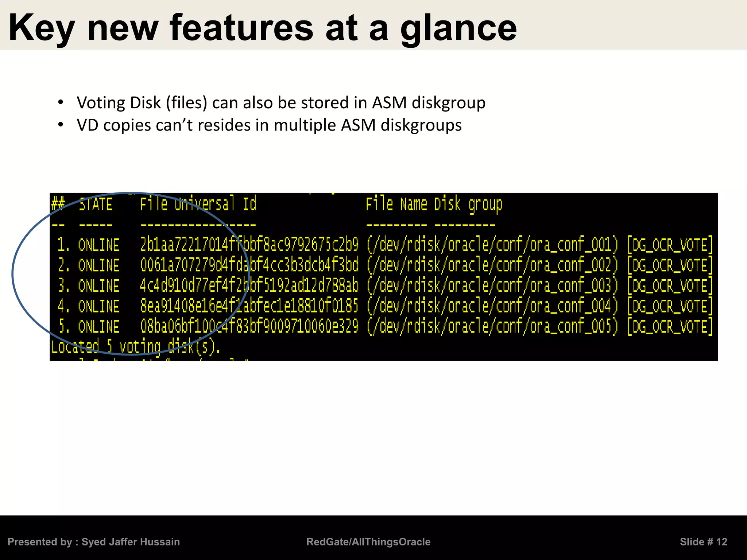Click the path ending ora_conf_003
Image resolution: width=747 pixels, height=560 pixels.
coord(492,285)
